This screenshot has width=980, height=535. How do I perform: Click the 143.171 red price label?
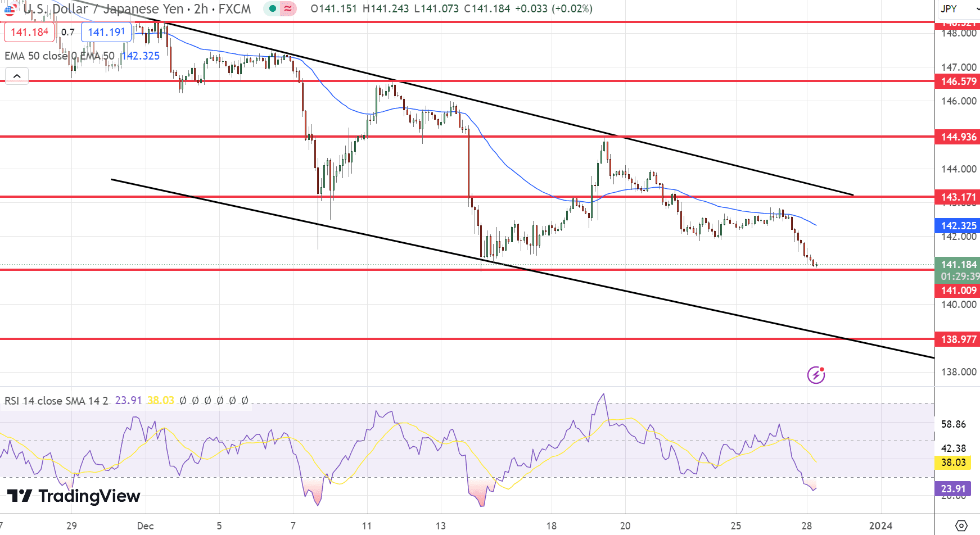(x=959, y=197)
